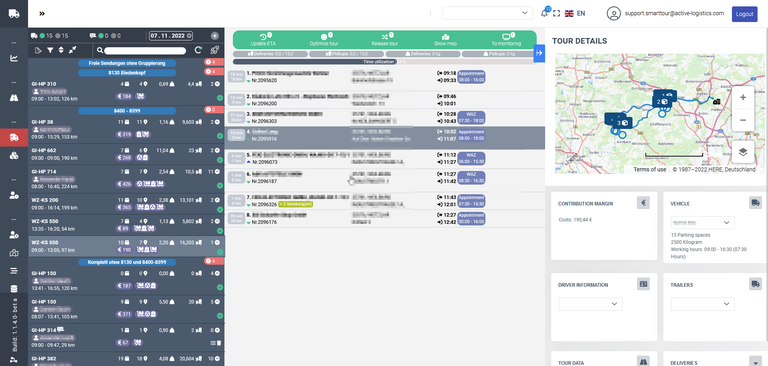Viewport: 768px width, 366px height.
Task: Open the map regions sidebar icon
Action: coord(14,253)
